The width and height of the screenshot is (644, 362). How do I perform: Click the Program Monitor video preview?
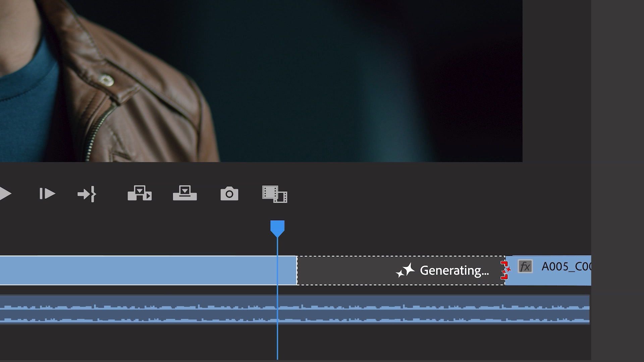tap(262, 80)
